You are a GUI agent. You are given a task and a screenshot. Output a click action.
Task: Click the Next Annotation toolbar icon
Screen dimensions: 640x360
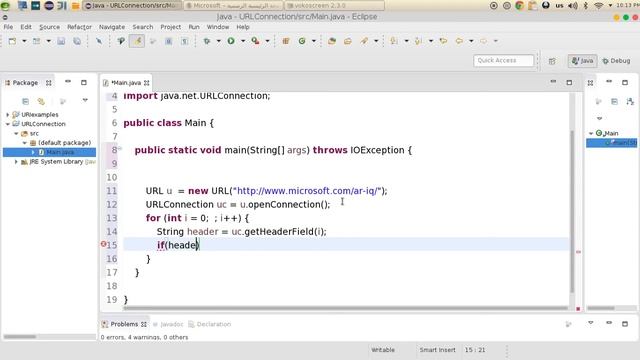tap(394, 41)
